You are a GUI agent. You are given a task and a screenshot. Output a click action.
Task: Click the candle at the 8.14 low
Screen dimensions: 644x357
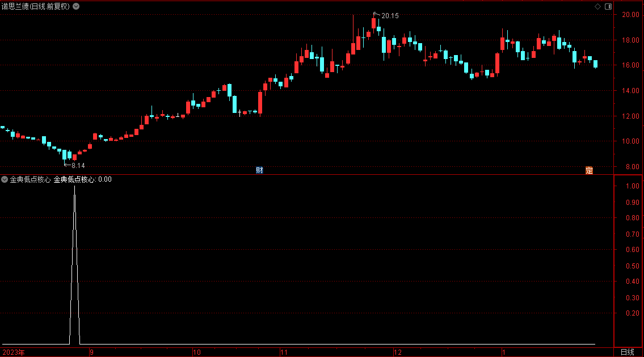coord(65,156)
